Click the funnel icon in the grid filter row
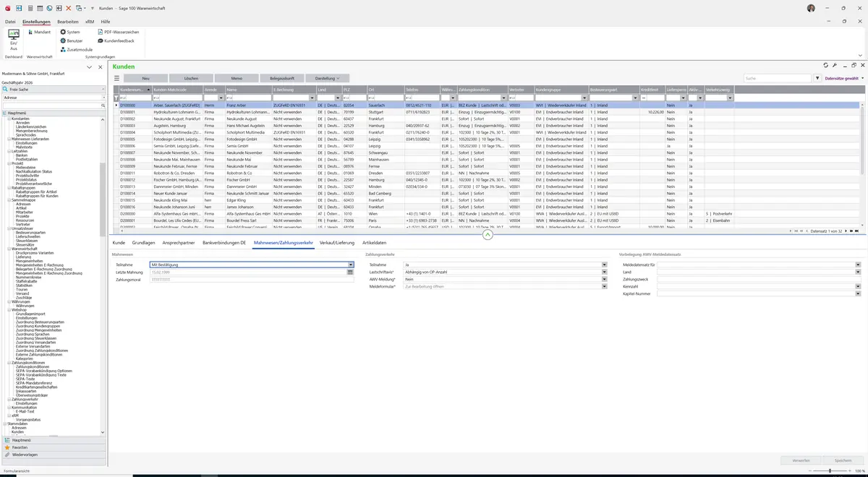This screenshot has height=477, width=868. pos(116,98)
